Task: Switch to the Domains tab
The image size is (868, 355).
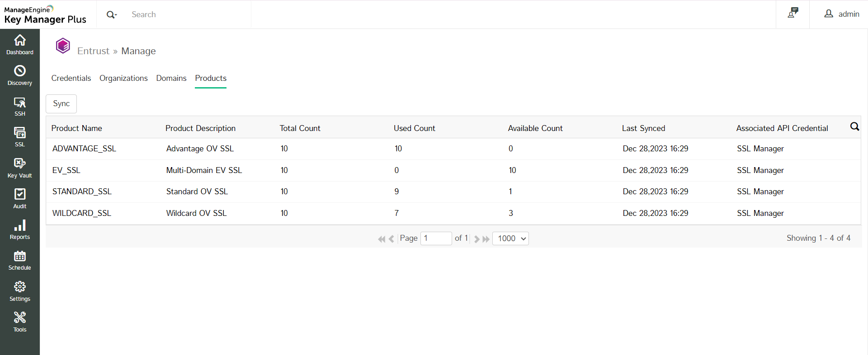Action: pos(171,78)
